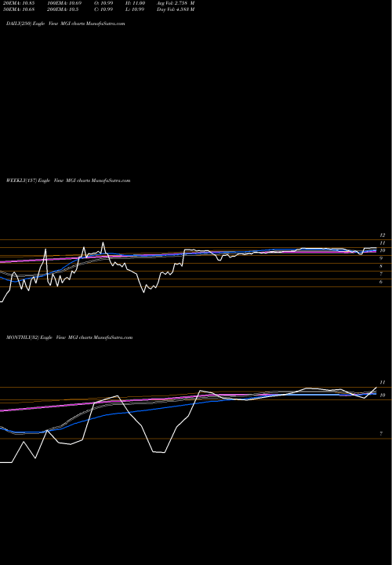Click the 7 price label on monthly chart
392x565 pixels.
coord(381,434)
